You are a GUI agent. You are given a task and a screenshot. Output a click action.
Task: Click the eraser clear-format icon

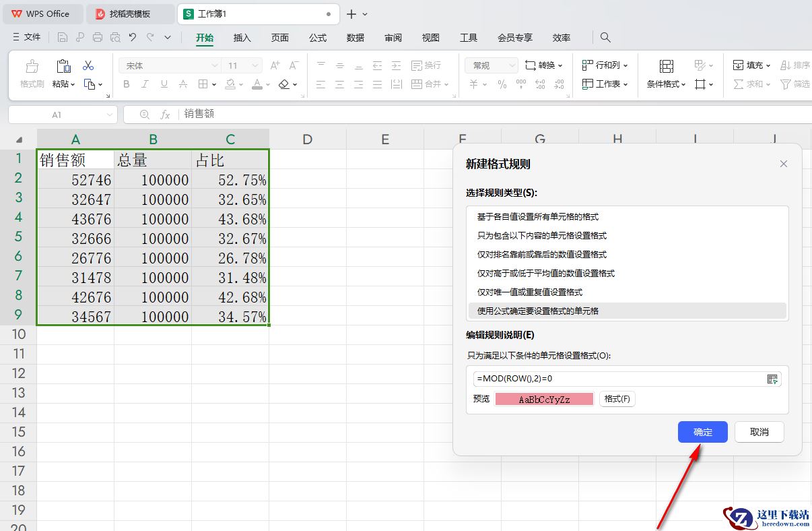pos(284,84)
